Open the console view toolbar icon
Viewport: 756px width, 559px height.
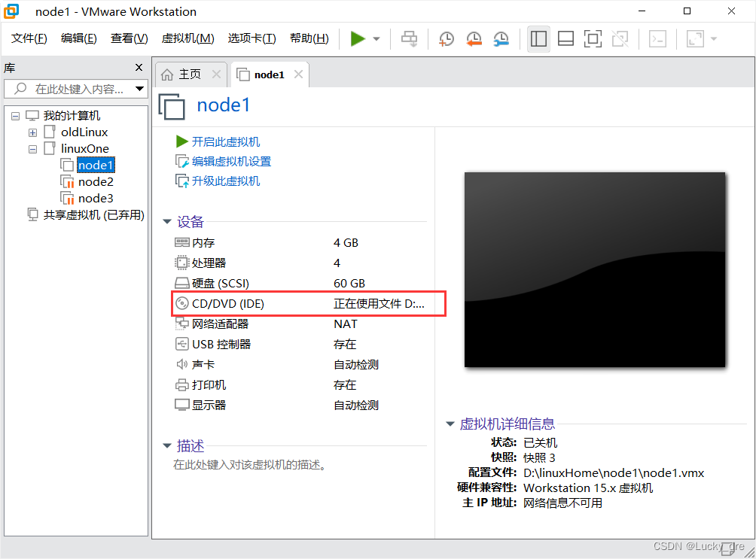[x=657, y=38]
